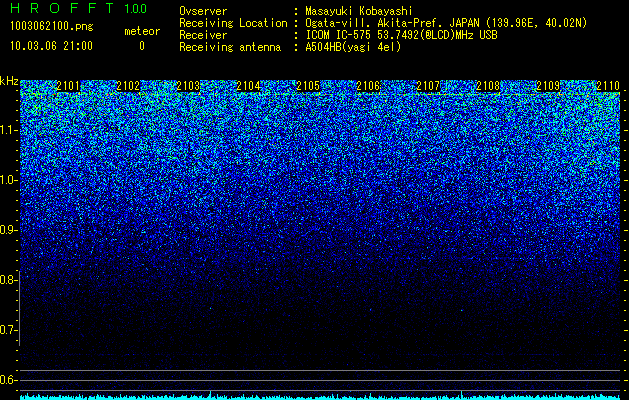Click the meteor count value 0

[x=142, y=46]
